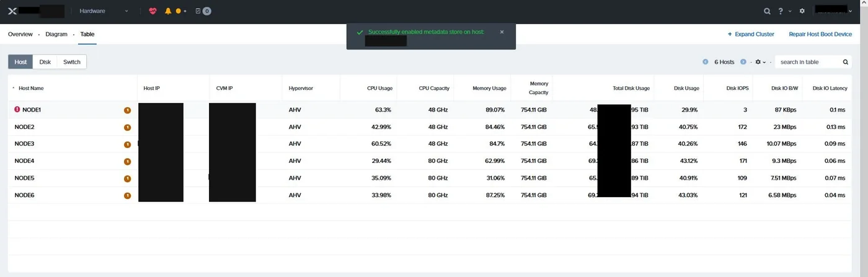Select the Host table view
The image size is (868, 277).
tap(21, 62)
